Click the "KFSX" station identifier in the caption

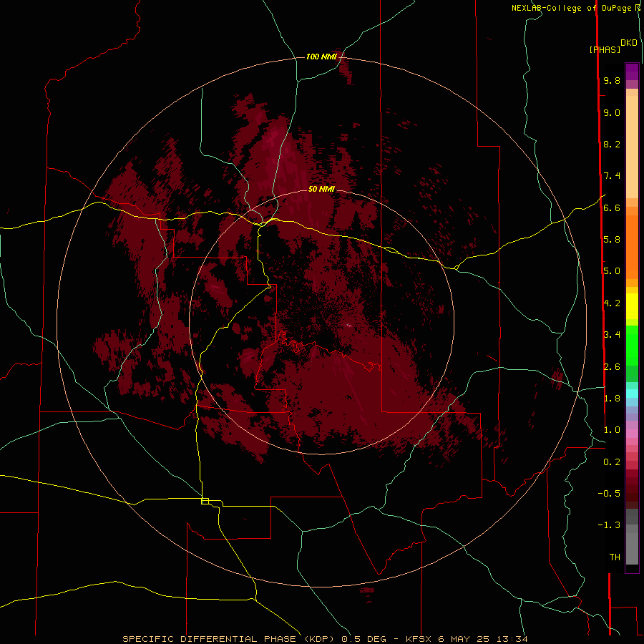point(419,639)
